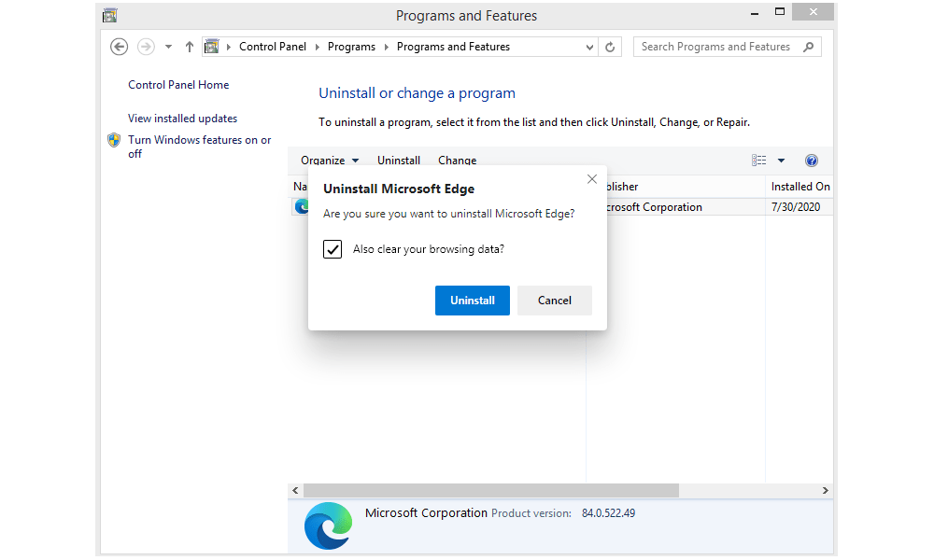Open Control Panel Home link
Viewport: 934px width, 560px height.
click(178, 85)
